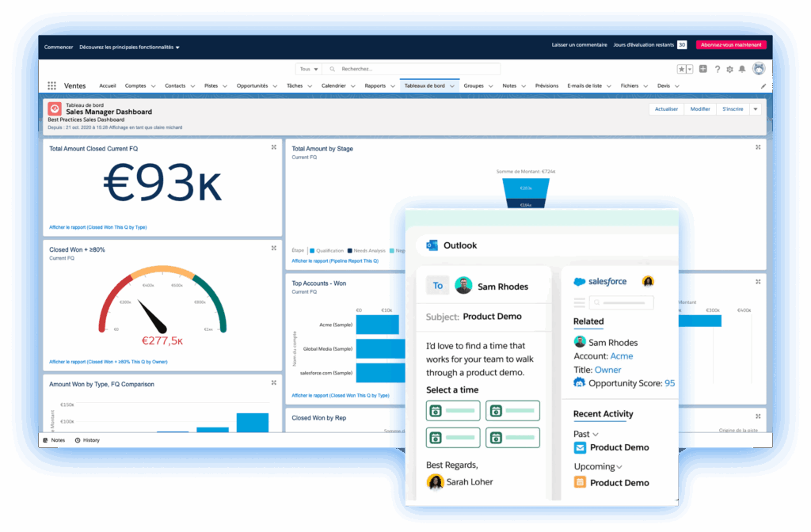Viewport: 811px width, 532px height.
Task: Click the Salesforce cloud logo
Action: 579,282
